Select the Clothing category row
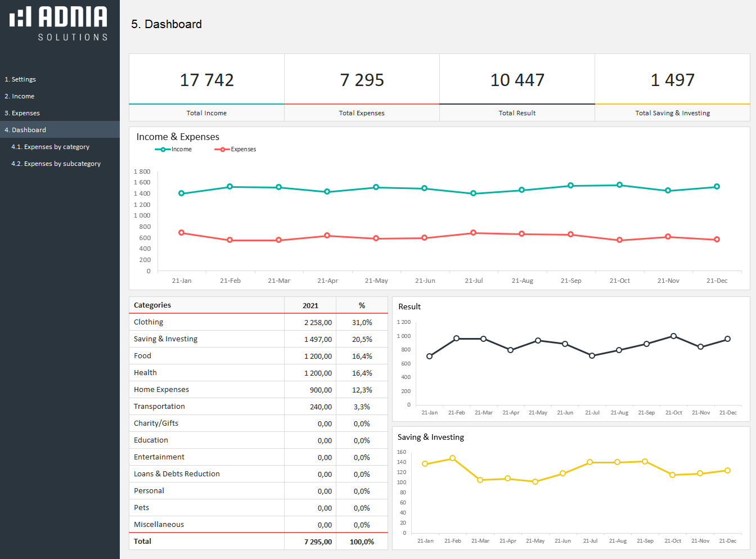This screenshot has height=559, width=756. coord(148,322)
